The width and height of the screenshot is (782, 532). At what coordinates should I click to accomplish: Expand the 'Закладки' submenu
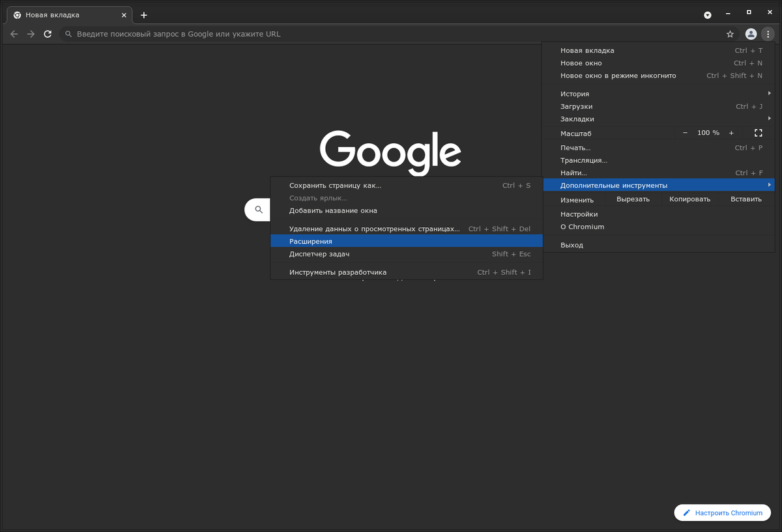[658, 119]
